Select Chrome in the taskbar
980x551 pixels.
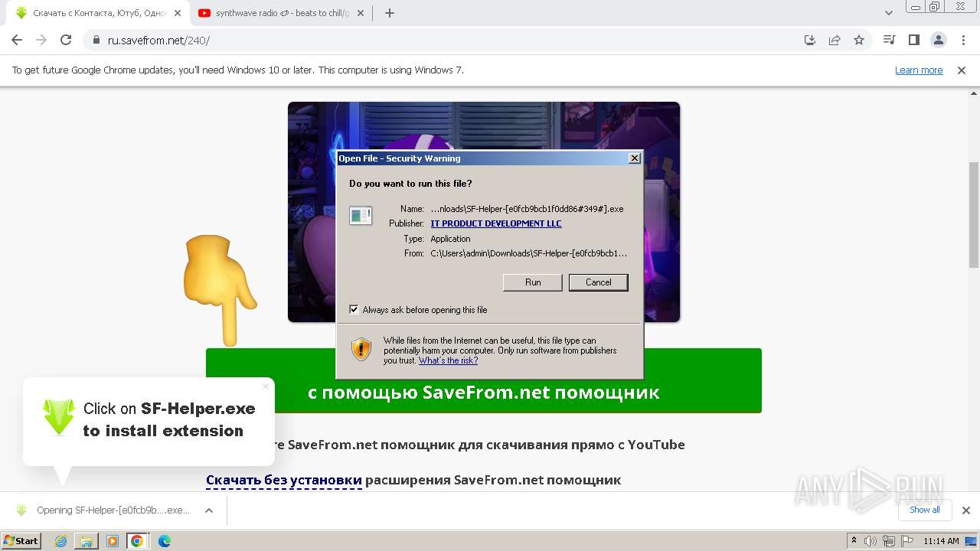tap(137, 541)
